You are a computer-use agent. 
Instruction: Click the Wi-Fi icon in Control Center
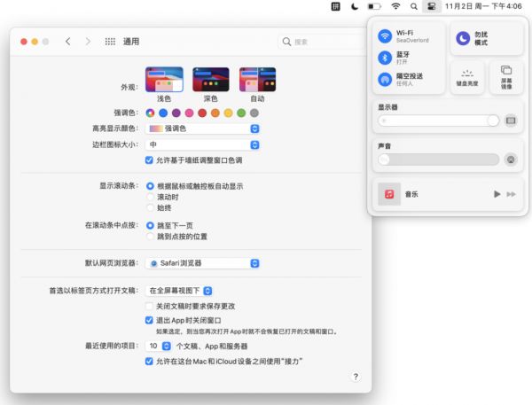point(385,36)
